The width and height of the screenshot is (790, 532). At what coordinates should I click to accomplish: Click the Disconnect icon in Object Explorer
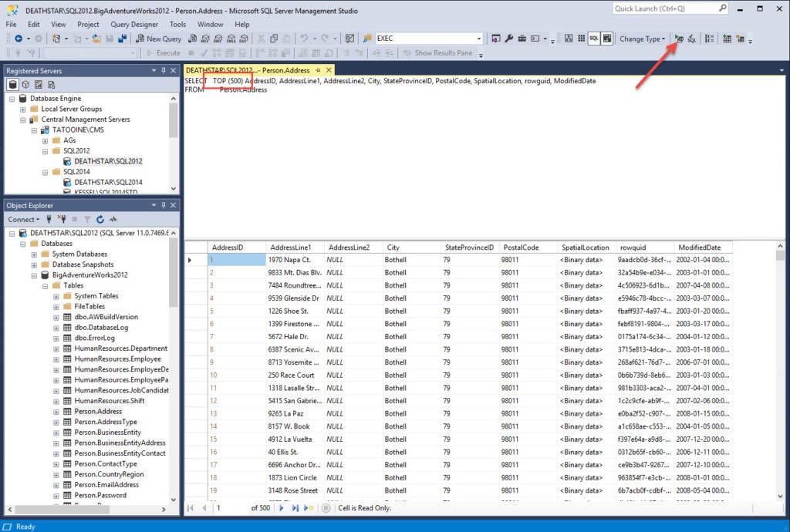coord(63,219)
